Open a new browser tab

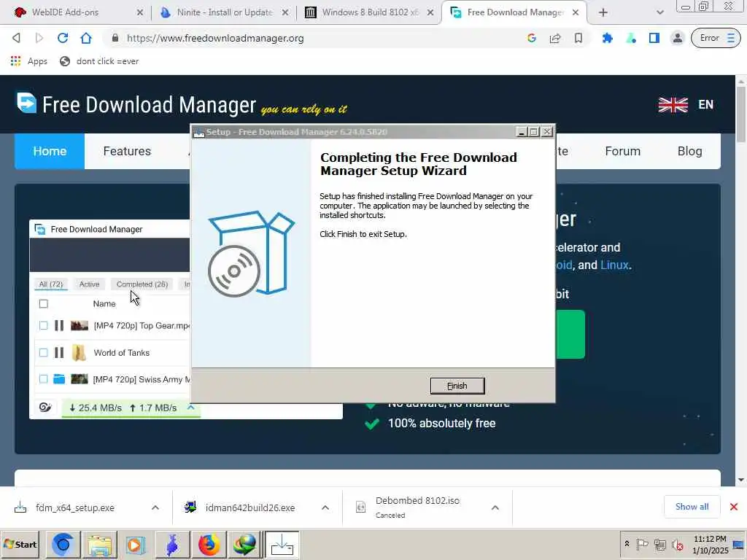tap(603, 12)
